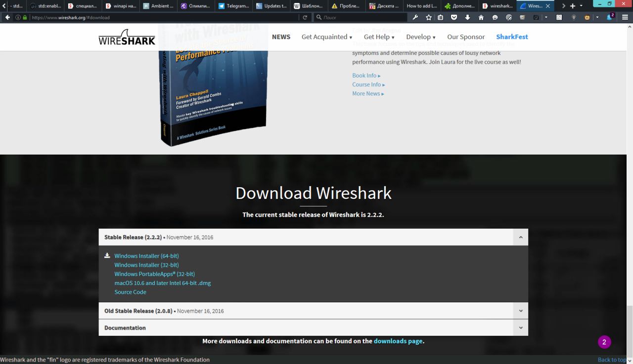Switch to the 'winapi на...' tab

point(121,6)
